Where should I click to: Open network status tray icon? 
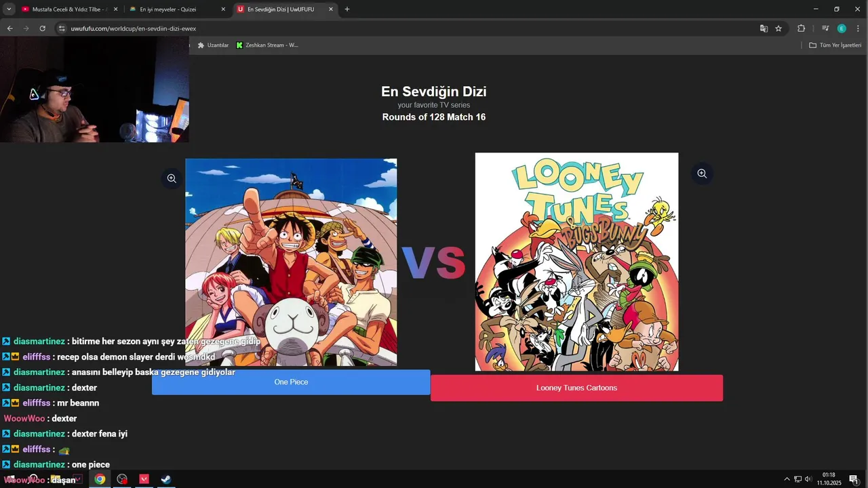(797, 479)
